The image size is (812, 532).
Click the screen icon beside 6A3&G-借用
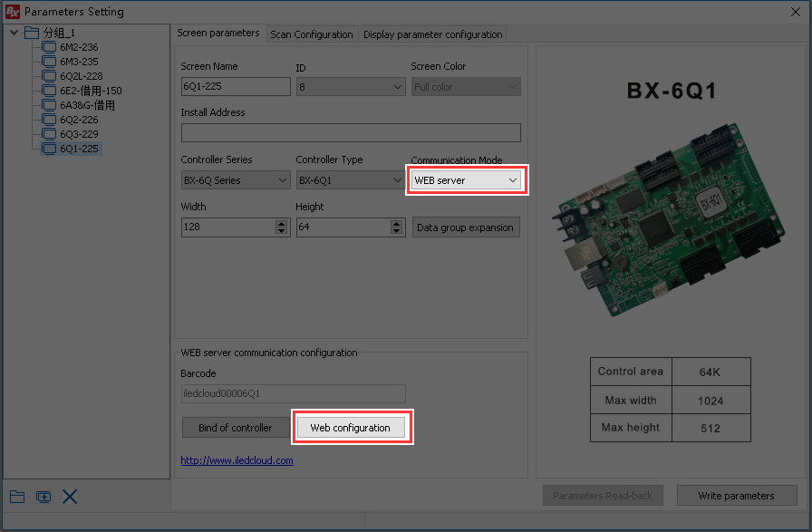click(49, 105)
